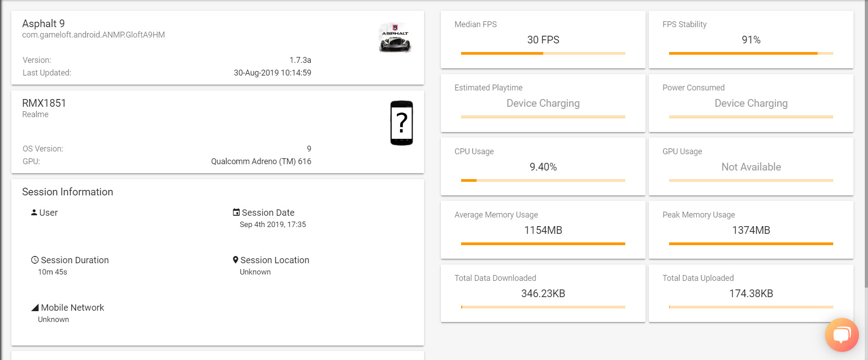
Task: Click version value 1.7.3a
Action: [x=300, y=60]
